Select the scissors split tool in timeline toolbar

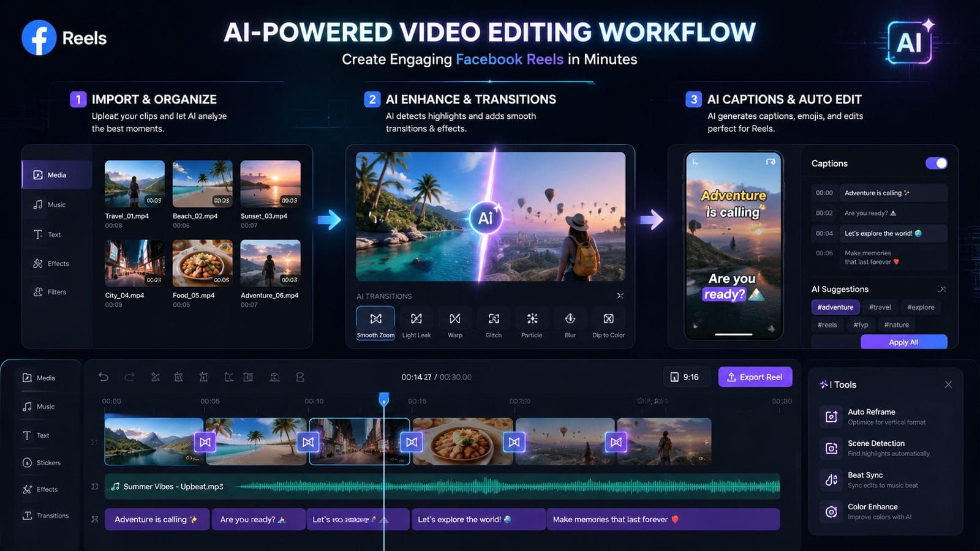(156, 377)
